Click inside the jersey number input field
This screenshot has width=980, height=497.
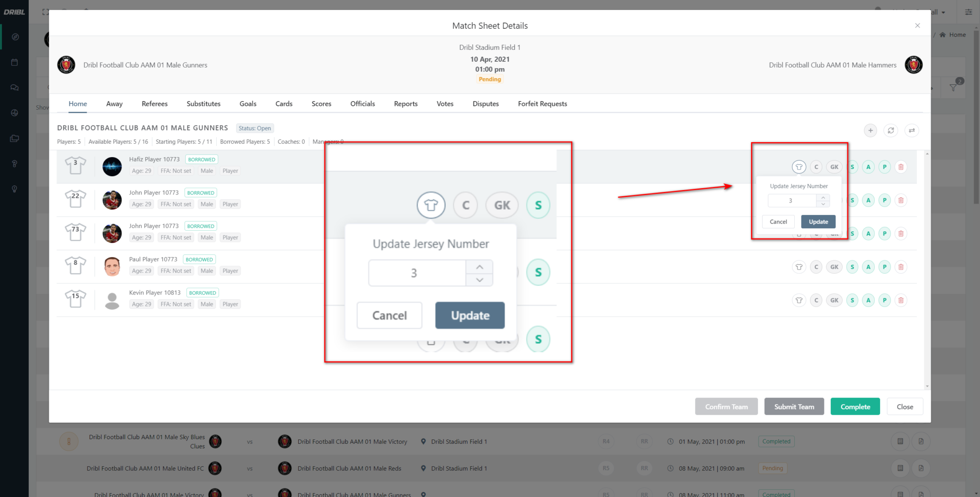(416, 272)
